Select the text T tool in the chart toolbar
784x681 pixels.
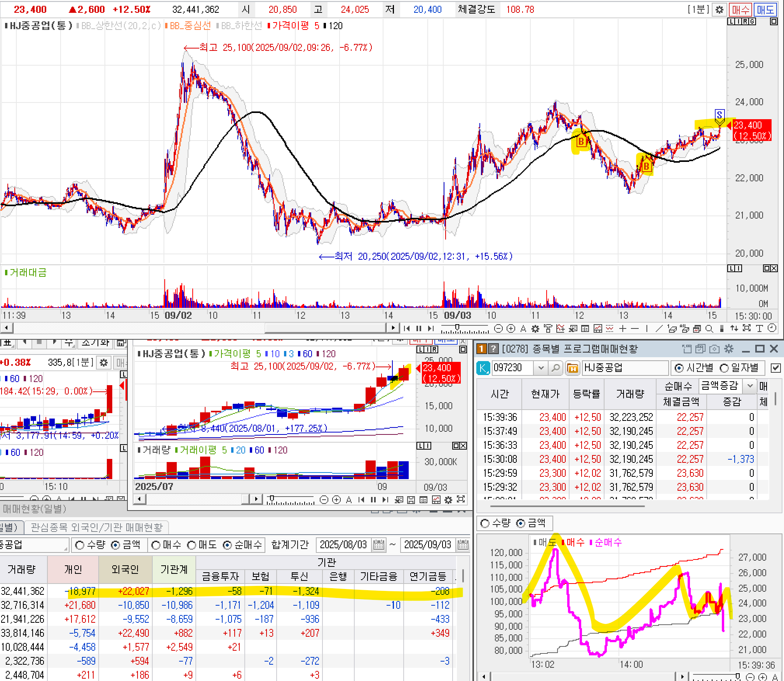(x=759, y=328)
